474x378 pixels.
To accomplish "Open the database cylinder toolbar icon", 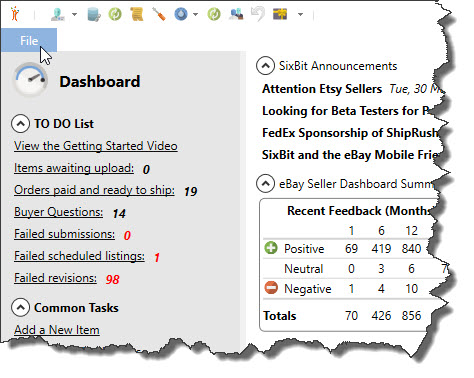I will [94, 14].
